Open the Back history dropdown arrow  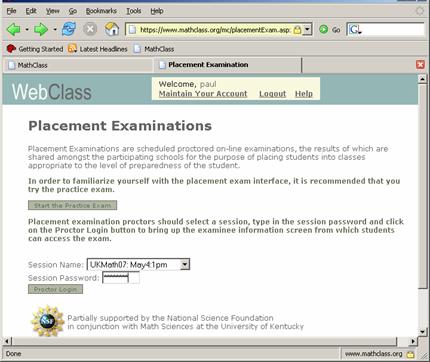(x=27, y=30)
